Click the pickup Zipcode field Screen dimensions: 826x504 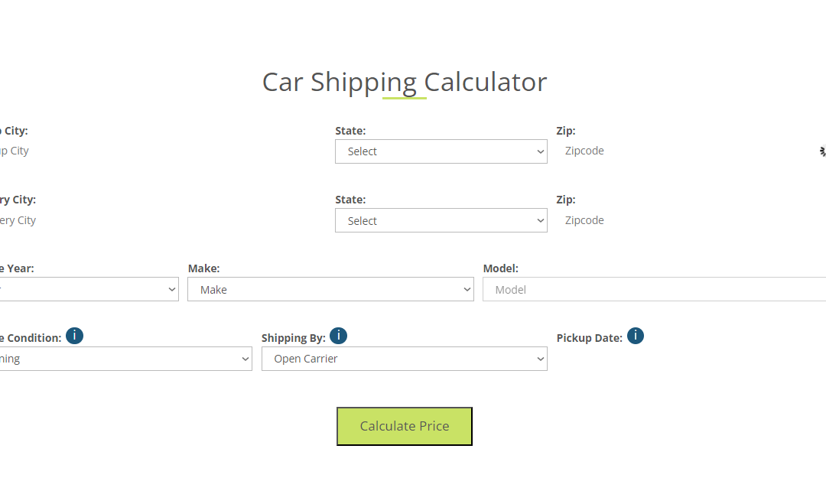tap(604, 151)
